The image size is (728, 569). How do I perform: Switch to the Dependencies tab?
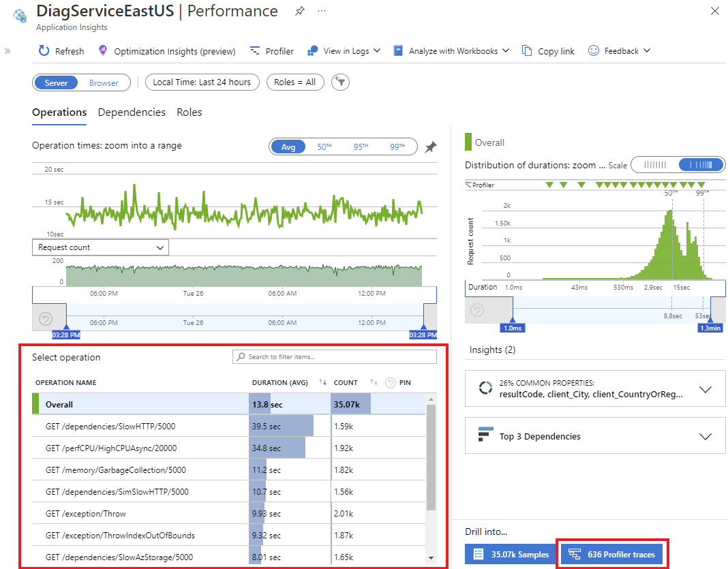pyautogui.click(x=132, y=112)
